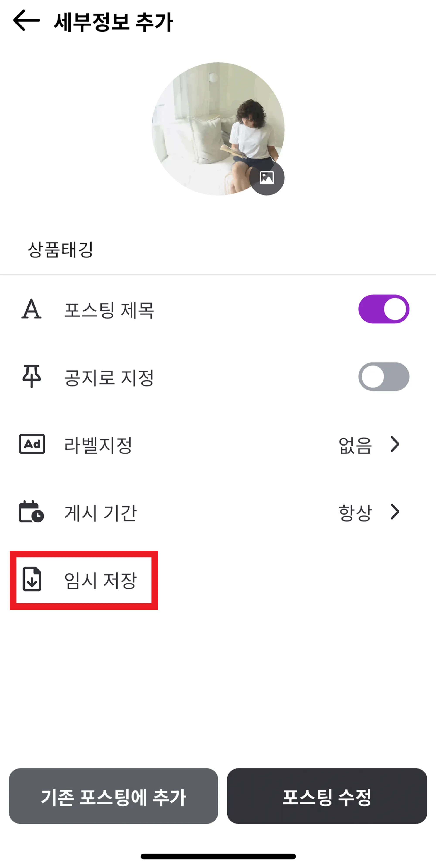Open the 라벨지정 menu row label
The height and width of the screenshot is (868, 436).
coord(98,445)
